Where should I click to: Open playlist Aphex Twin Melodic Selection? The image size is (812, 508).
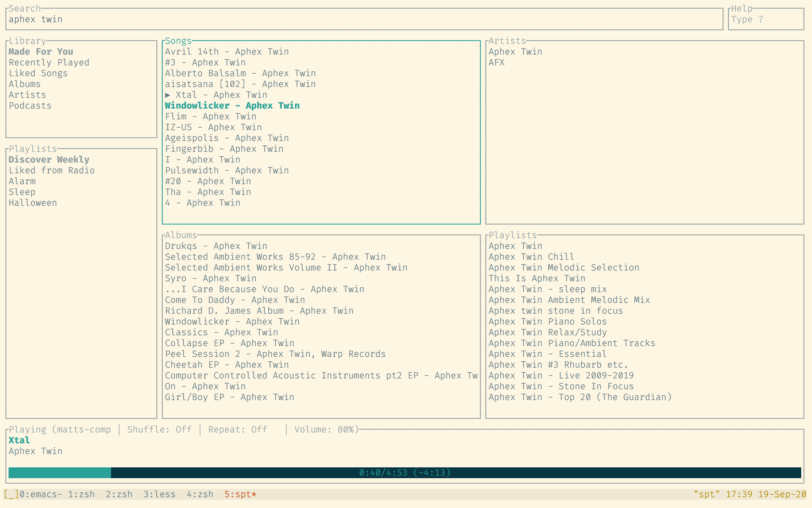point(564,267)
